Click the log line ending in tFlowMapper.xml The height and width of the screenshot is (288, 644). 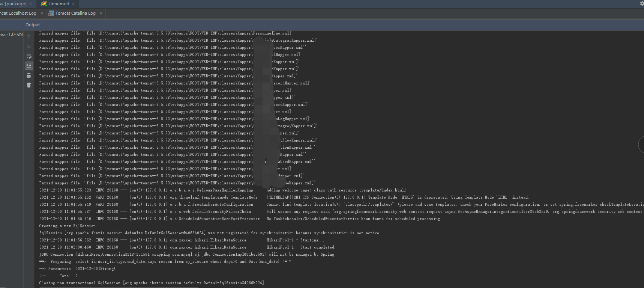coord(178,140)
